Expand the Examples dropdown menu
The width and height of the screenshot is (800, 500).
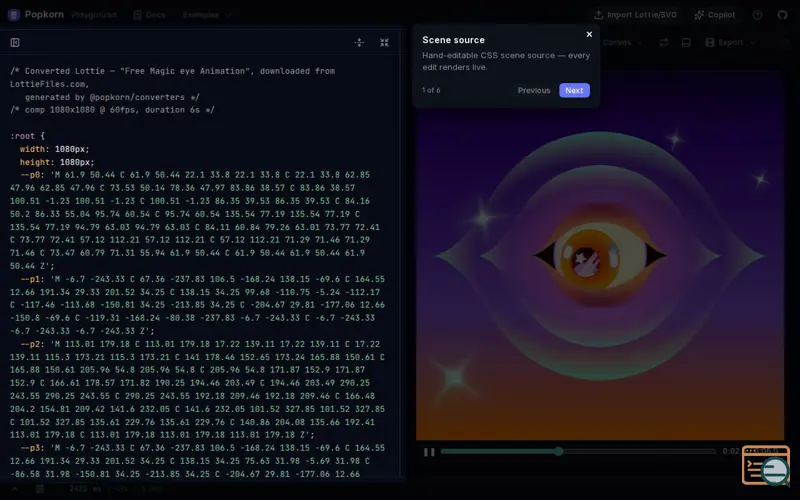tap(207, 15)
